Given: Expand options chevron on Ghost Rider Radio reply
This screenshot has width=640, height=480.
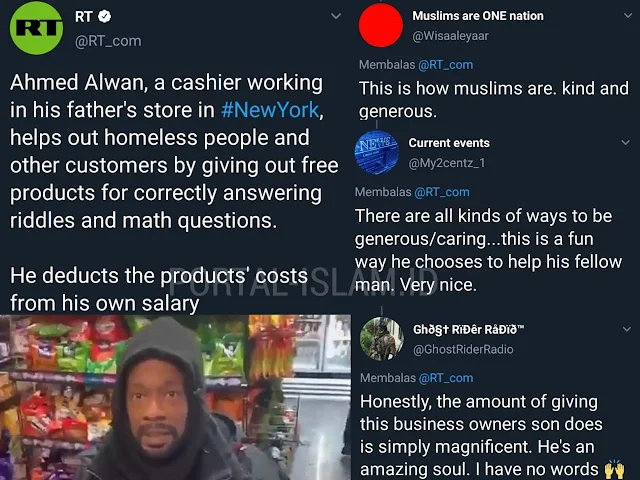Looking at the screenshot, I should pyautogui.click(x=627, y=329).
